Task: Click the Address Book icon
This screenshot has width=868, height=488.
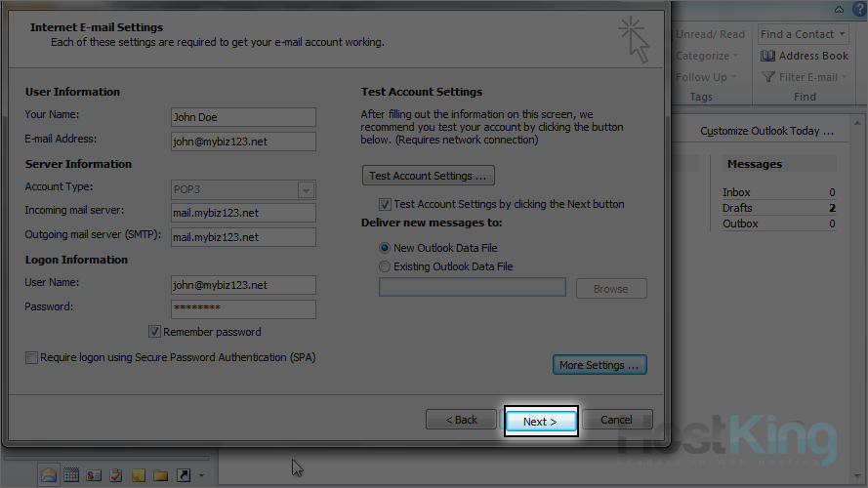Action: point(768,56)
